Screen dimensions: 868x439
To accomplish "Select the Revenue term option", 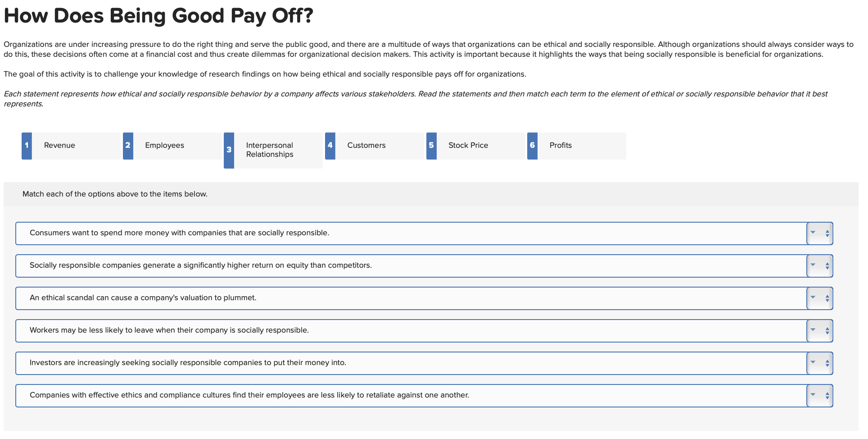I will click(x=59, y=145).
